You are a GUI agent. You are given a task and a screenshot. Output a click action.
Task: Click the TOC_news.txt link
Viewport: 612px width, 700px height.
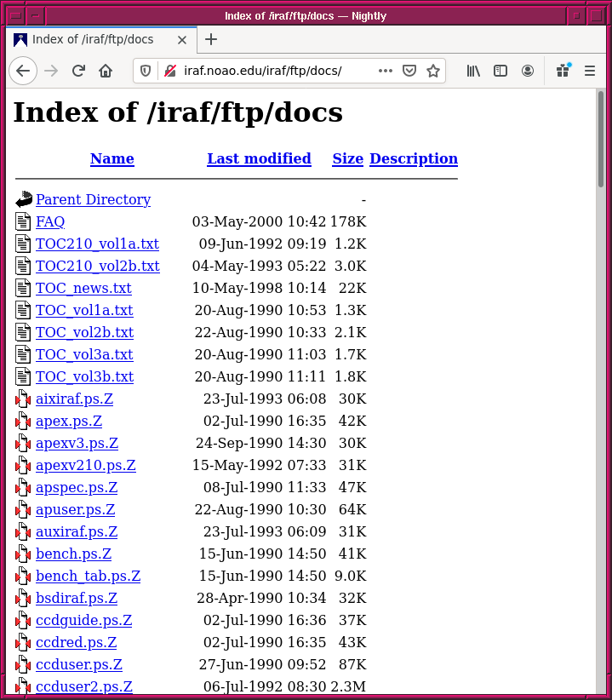[x=83, y=288]
